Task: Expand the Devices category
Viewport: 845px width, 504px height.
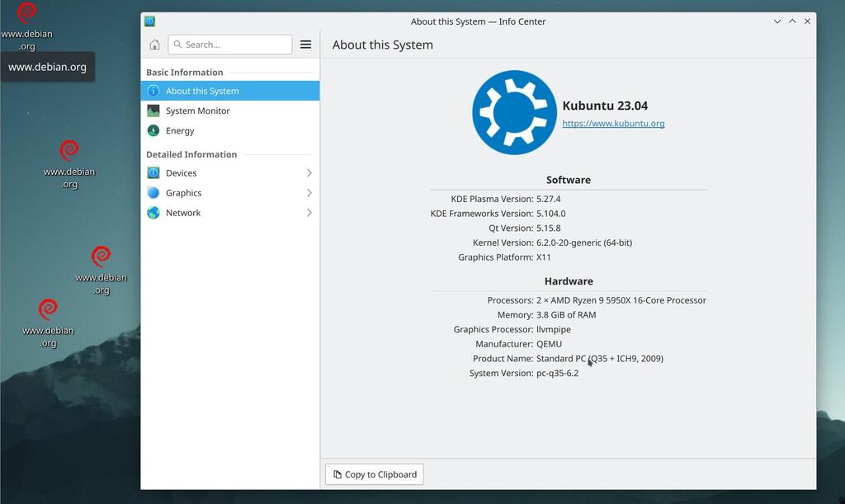Action: 230,173
